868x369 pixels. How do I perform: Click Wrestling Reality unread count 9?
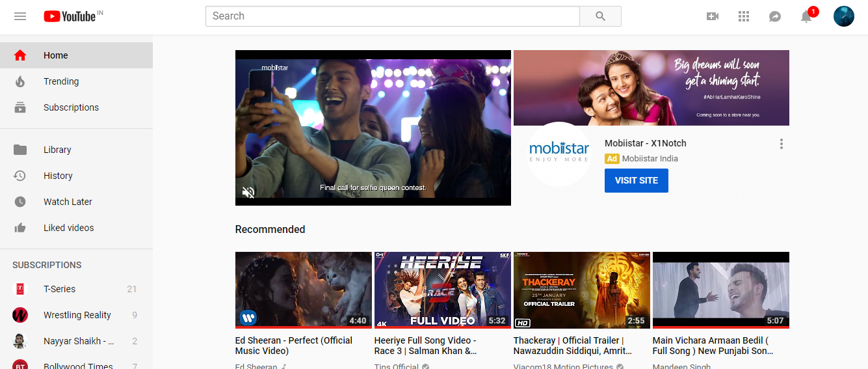click(135, 315)
